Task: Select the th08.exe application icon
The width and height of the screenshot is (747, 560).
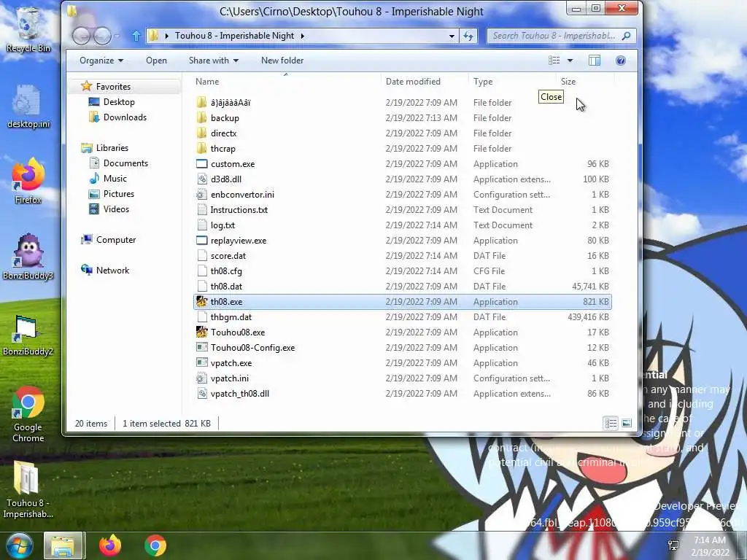Action: [202, 301]
